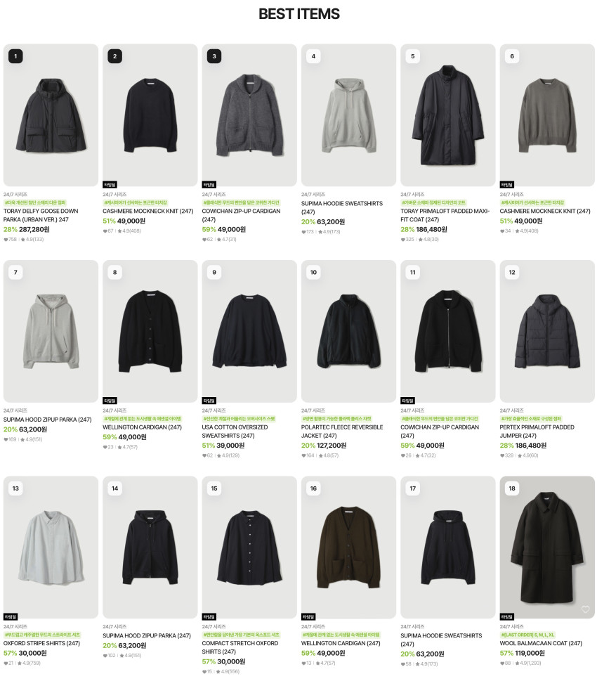Click rank 1 badge on Goose Down Parka
This screenshot has height=700, width=597.
click(15, 56)
